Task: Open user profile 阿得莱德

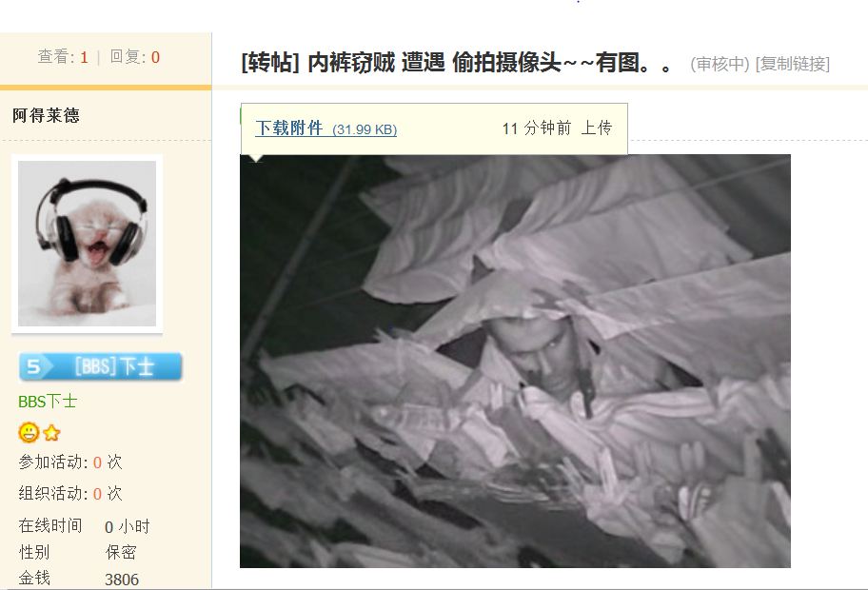Action: pos(46,115)
